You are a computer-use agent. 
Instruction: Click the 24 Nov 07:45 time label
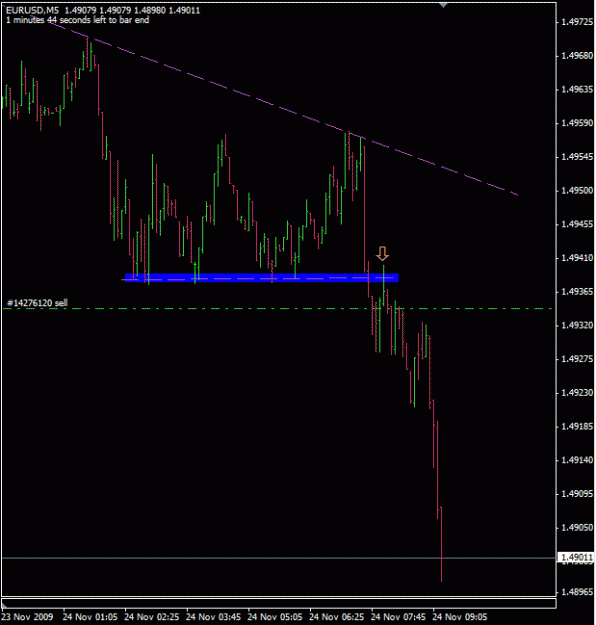point(399,617)
